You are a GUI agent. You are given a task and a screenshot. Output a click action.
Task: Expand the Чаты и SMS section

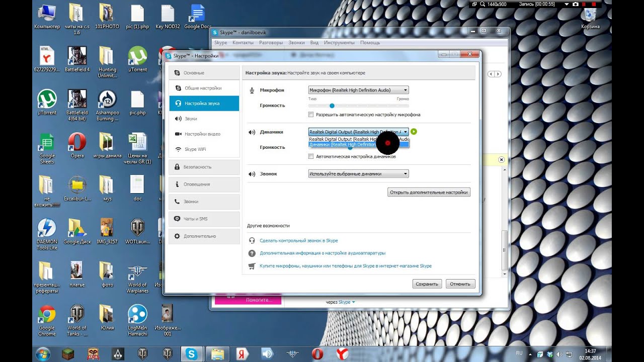coord(204,219)
